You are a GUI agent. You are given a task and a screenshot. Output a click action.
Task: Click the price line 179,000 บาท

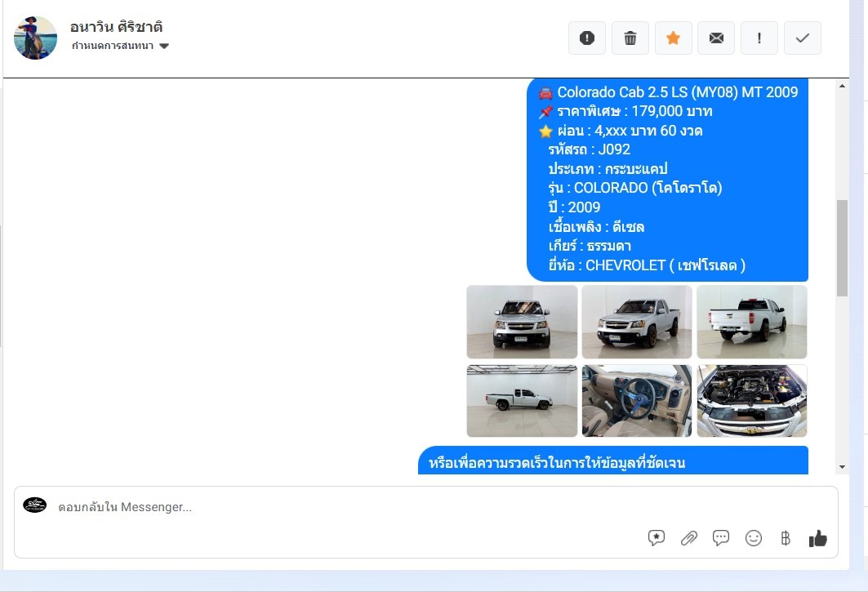coord(625,111)
